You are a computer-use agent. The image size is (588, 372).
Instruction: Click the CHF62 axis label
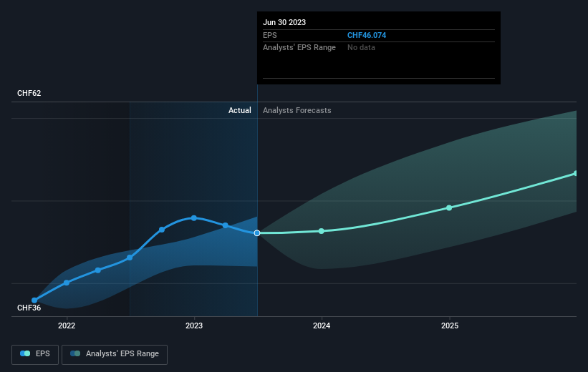click(29, 93)
